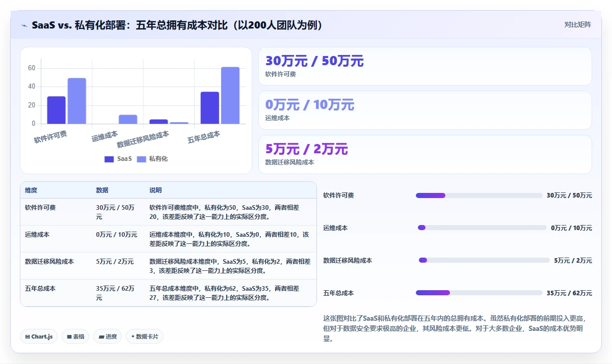Click the 软件许可费 progress bar
Image resolution: width=612 pixels, height=364 pixels.
[479, 195]
